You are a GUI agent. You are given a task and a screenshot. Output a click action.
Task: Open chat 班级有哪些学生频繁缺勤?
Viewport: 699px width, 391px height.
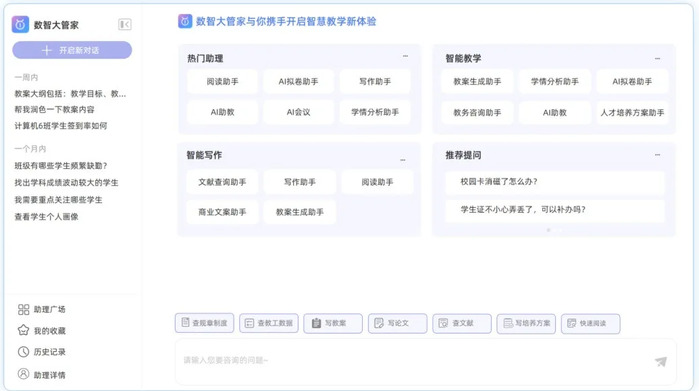pyautogui.click(x=61, y=166)
